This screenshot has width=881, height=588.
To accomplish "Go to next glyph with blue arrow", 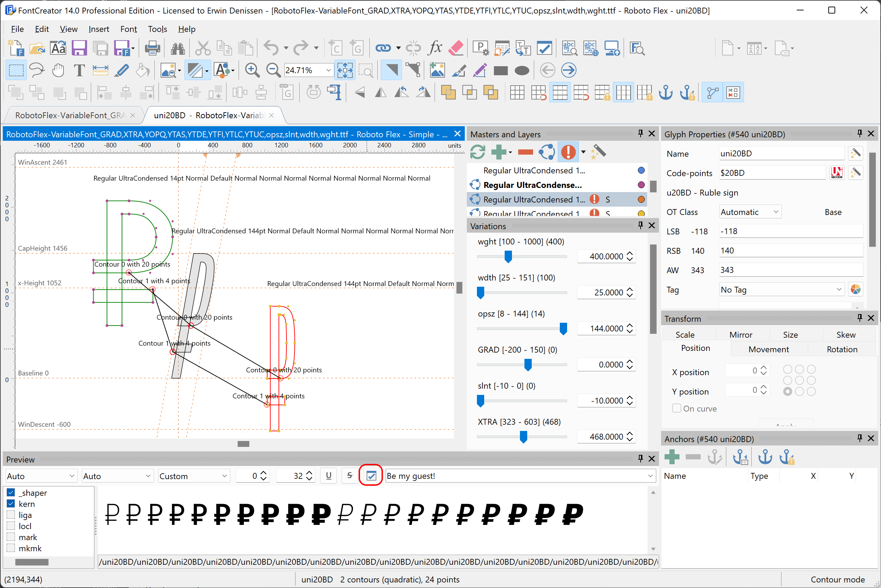I will tap(569, 70).
